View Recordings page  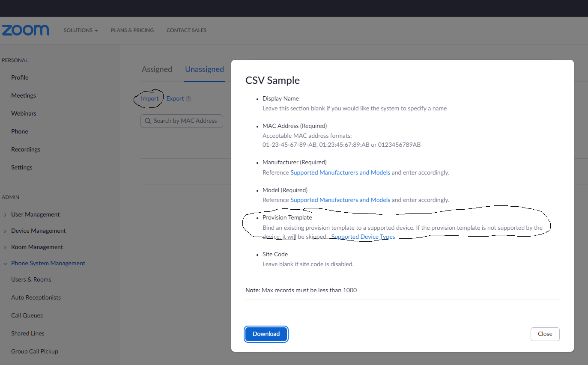click(26, 149)
